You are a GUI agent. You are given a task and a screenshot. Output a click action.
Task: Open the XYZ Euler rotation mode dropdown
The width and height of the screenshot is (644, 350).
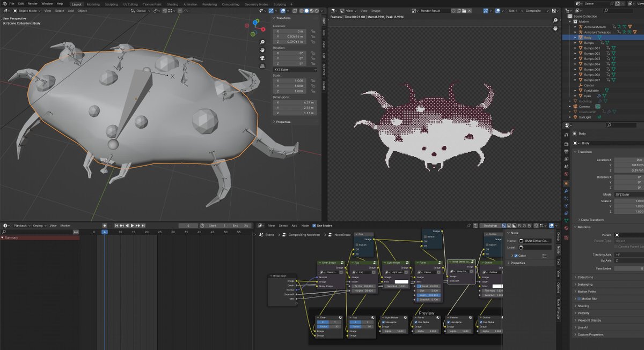[295, 70]
